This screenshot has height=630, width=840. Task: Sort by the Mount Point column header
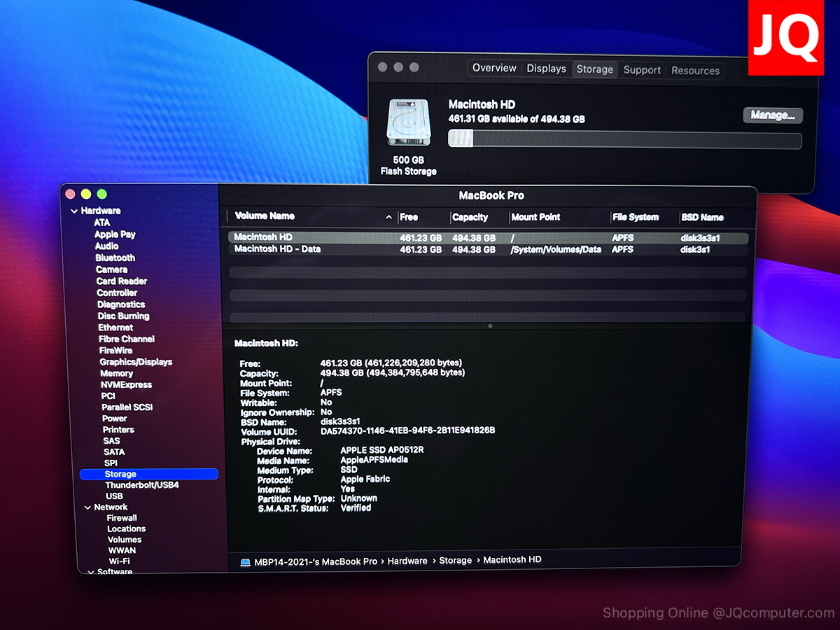(x=535, y=217)
